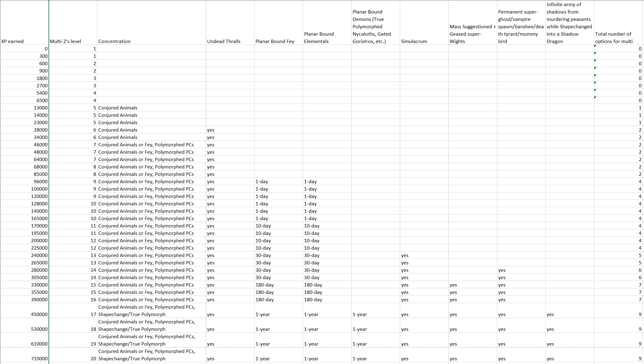This screenshot has width=644, height=364.
Task: Click total options value 5 in 240000 row
Action: (619, 255)
